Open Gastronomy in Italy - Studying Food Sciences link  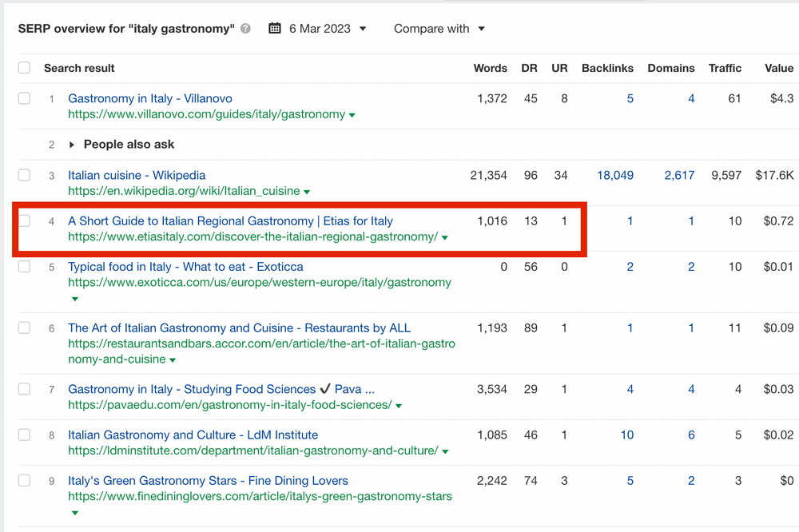tap(221, 389)
